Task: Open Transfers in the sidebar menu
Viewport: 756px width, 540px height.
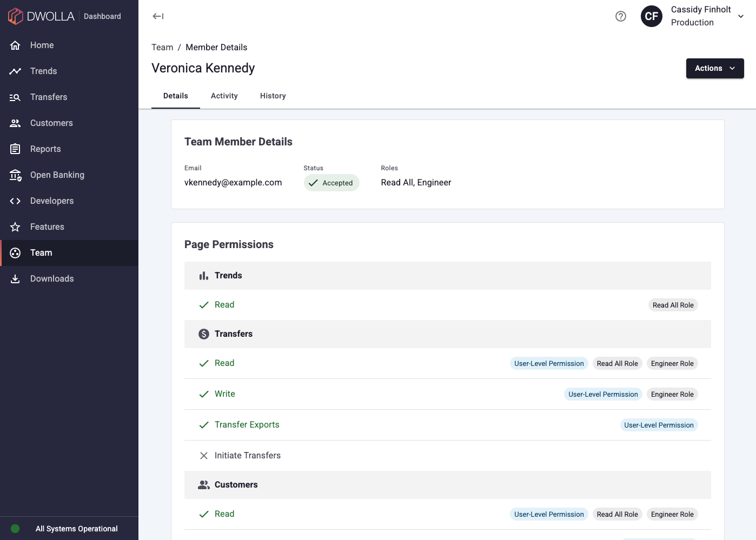Action: coord(69,97)
